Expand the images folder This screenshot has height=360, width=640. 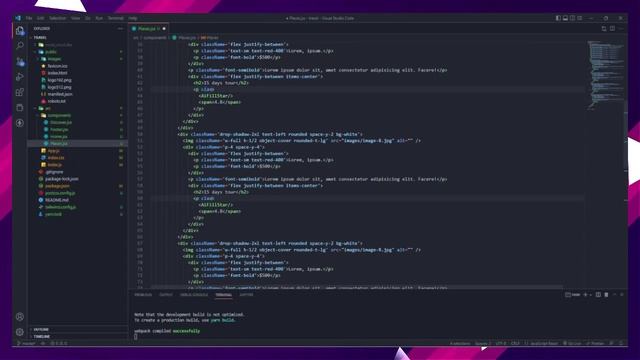[54, 59]
